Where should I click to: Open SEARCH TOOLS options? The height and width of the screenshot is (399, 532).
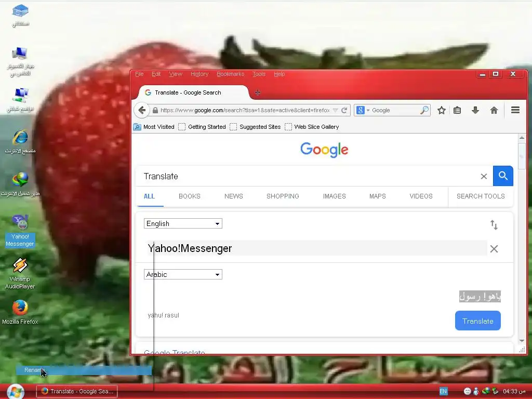[481, 196]
